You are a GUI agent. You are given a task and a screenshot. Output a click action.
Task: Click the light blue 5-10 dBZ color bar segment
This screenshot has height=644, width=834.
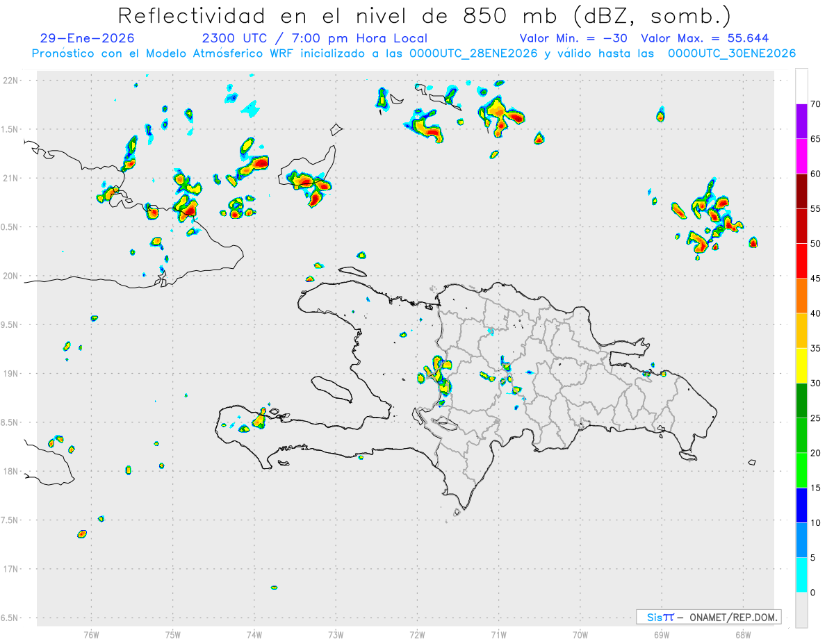pos(801,540)
